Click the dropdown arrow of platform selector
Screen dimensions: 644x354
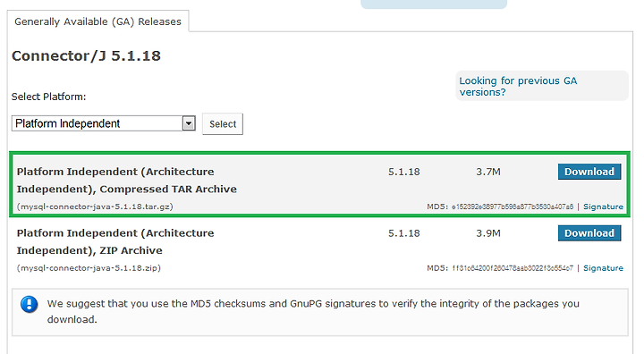pyautogui.click(x=189, y=123)
